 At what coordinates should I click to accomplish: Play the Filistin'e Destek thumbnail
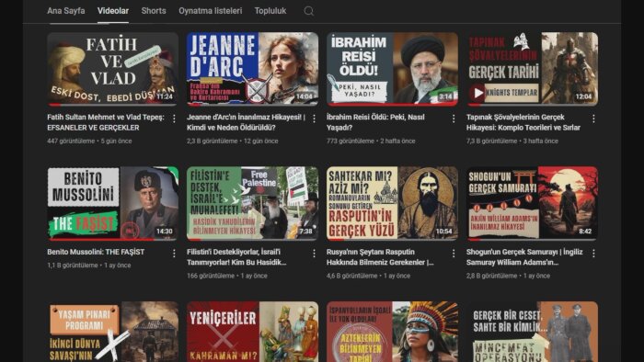pyautogui.click(x=252, y=203)
